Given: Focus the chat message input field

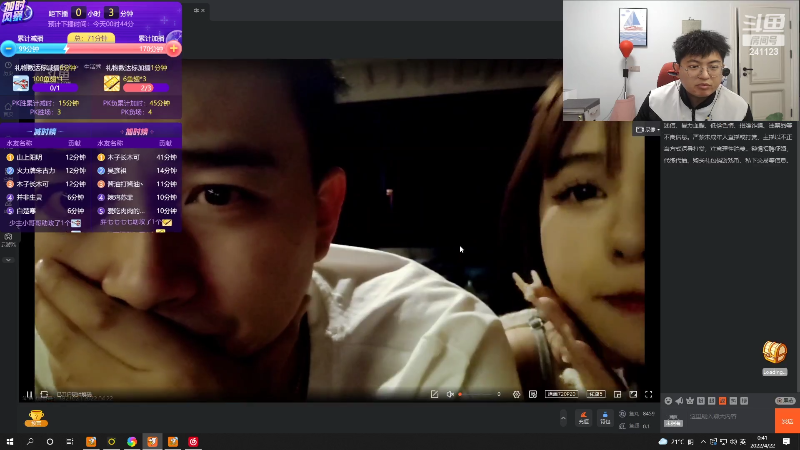Looking at the screenshot, I should pyautogui.click(x=730, y=416).
